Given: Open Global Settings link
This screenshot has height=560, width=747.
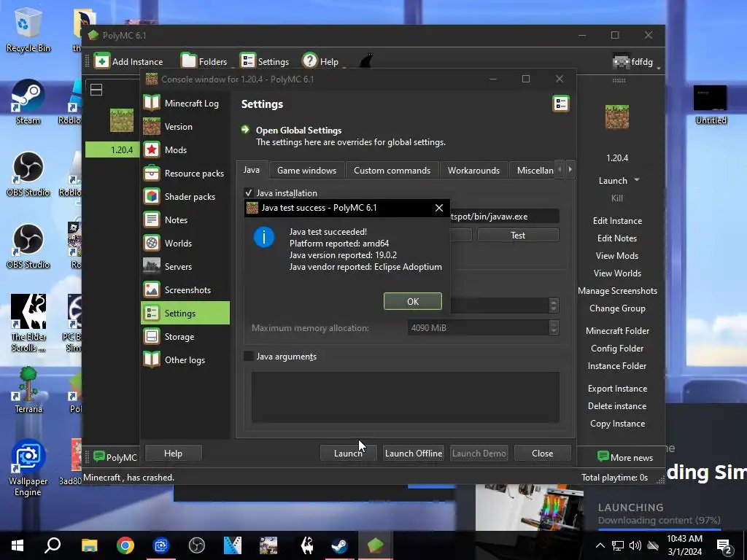Looking at the screenshot, I should point(298,131).
